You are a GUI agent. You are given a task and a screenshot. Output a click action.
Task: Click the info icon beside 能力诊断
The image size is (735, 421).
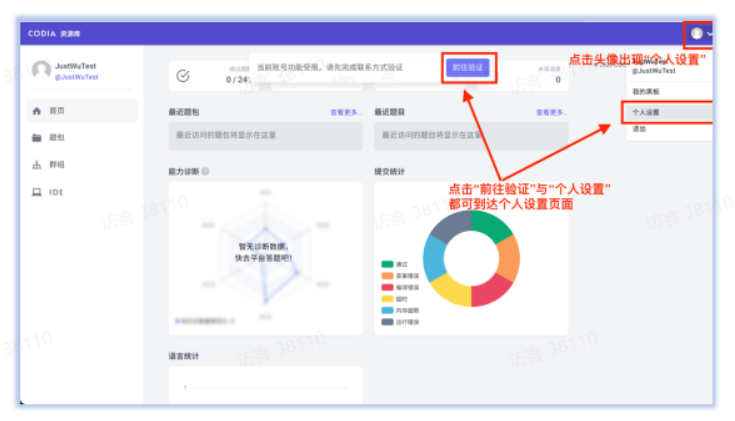point(205,171)
